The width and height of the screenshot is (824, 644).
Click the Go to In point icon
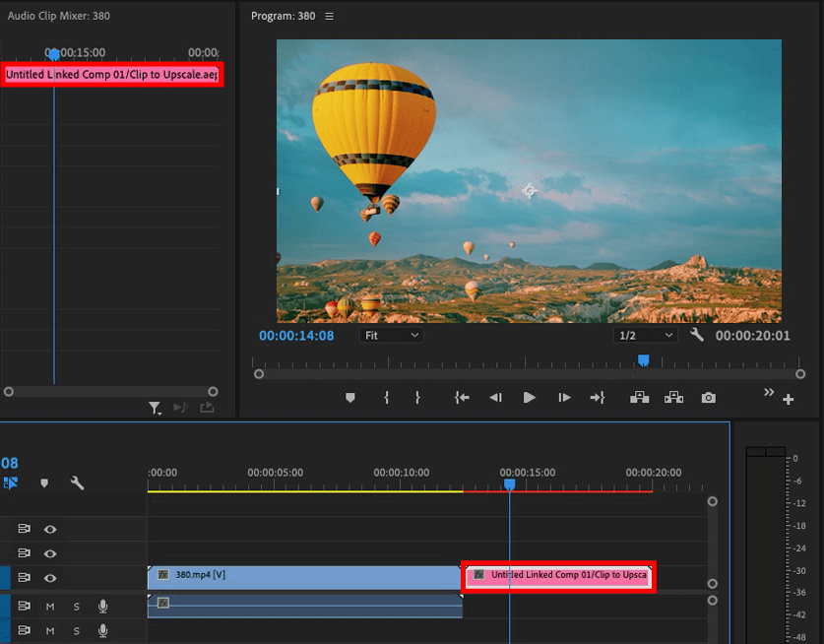coord(461,398)
